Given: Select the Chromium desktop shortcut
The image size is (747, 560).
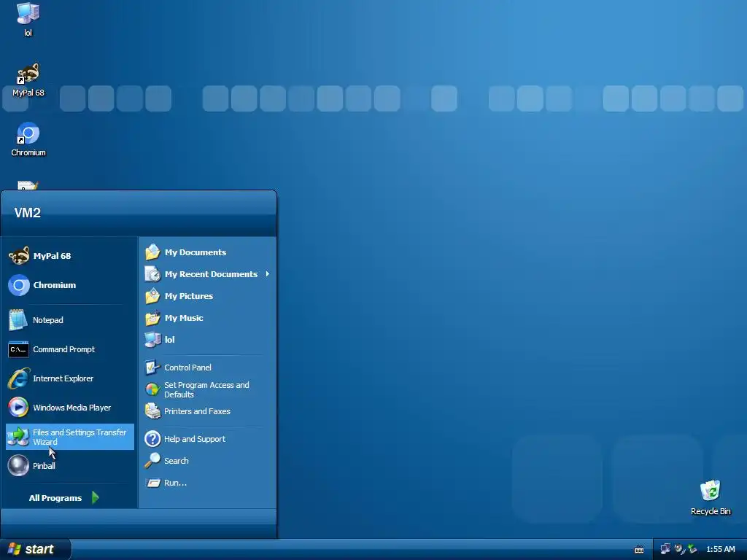Looking at the screenshot, I should click(28, 139).
